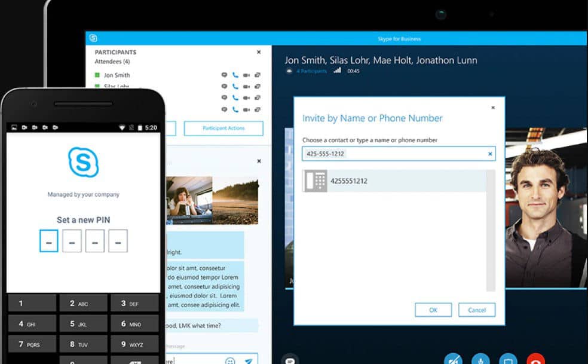Click the screen share icon in Jon Smith row
This screenshot has width=588, height=364.
pos(258,75)
